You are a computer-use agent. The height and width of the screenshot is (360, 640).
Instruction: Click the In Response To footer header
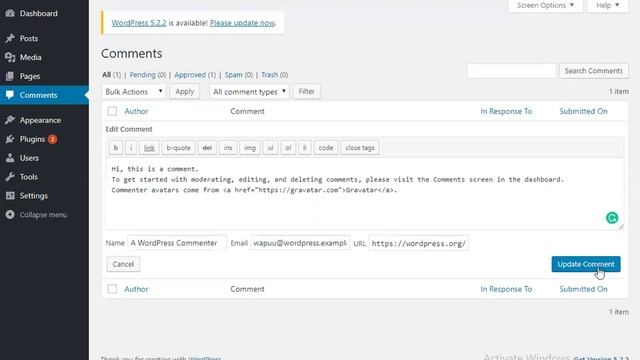pos(506,289)
